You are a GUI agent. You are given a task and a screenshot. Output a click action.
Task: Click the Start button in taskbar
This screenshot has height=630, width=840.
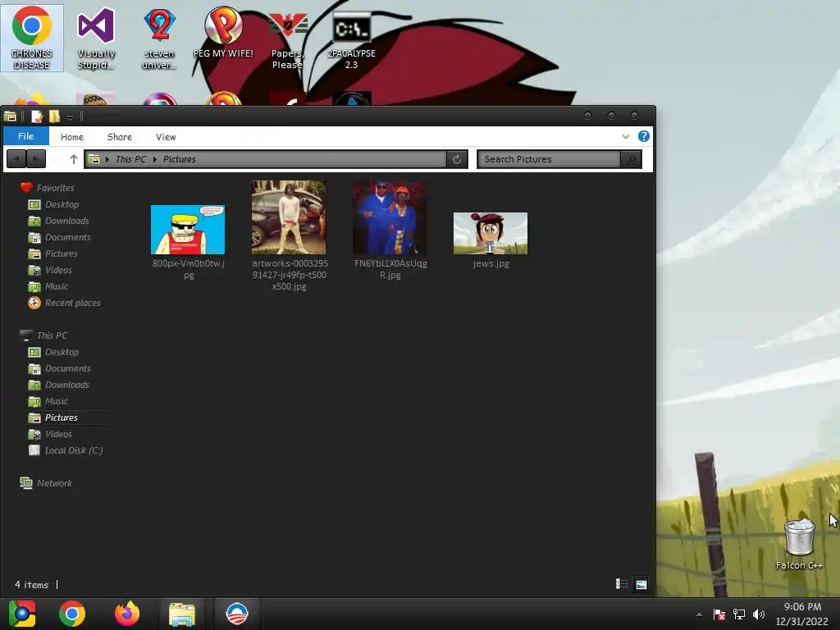22,614
